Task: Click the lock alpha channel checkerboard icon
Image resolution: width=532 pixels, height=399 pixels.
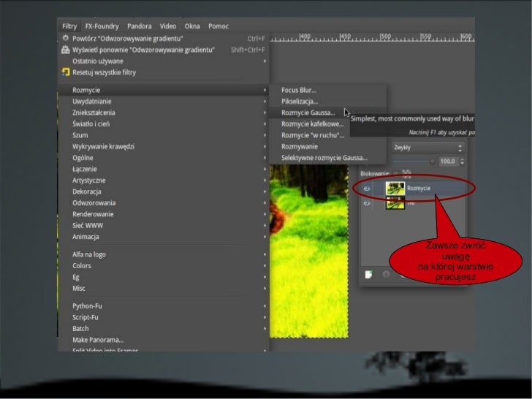Action: [406, 173]
